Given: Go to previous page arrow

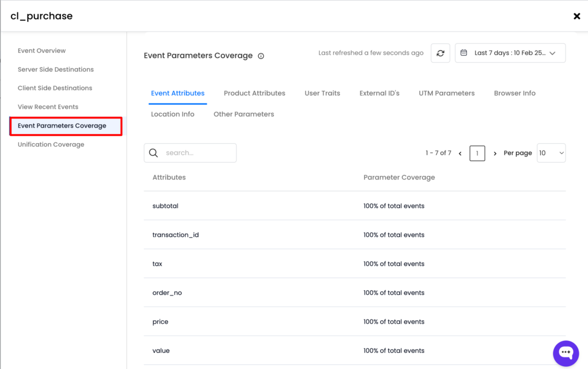Looking at the screenshot, I should (460, 153).
